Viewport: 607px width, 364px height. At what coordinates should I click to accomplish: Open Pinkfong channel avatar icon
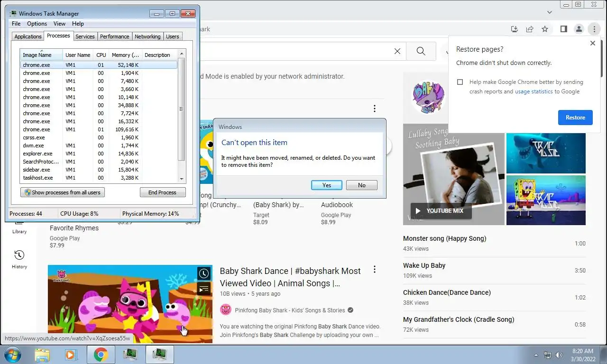pyautogui.click(x=226, y=310)
